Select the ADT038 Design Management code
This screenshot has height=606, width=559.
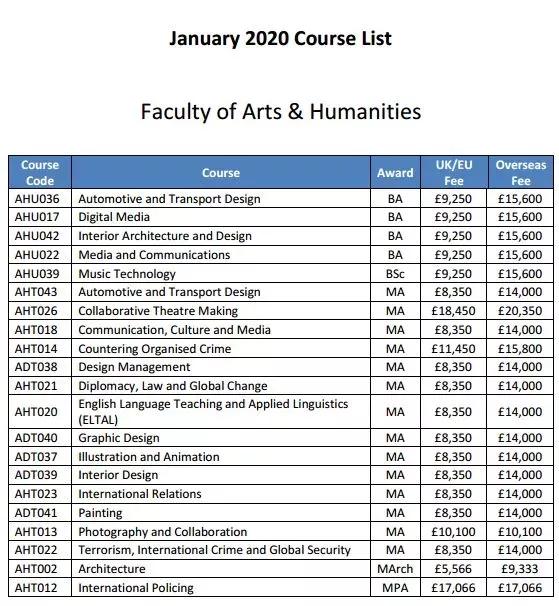(36, 367)
